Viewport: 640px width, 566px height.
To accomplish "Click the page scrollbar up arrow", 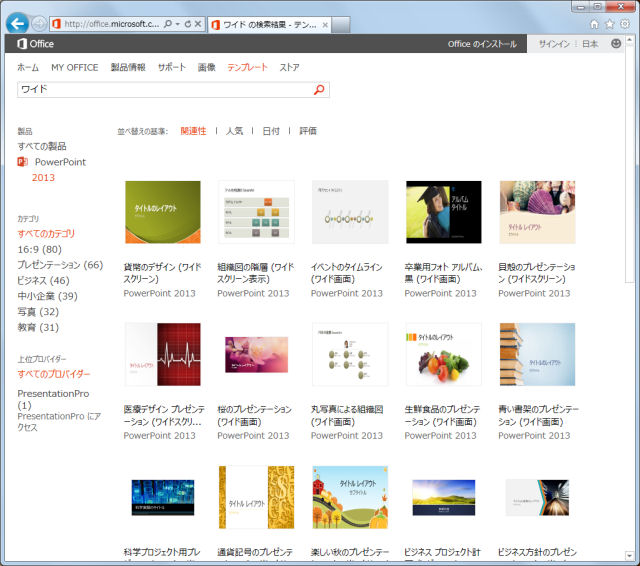I will click(629, 40).
